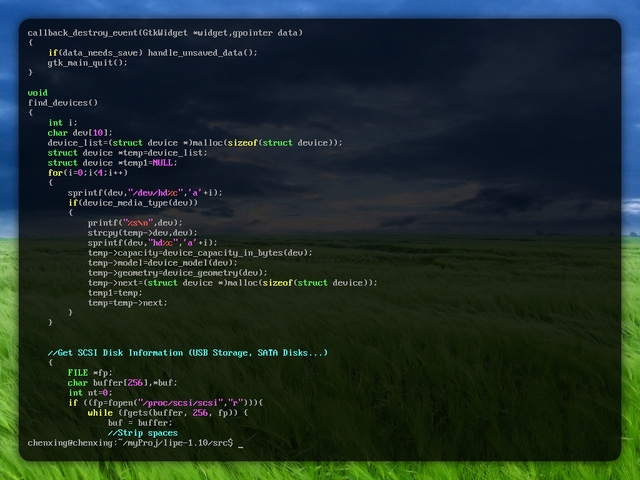
Task: Click the sprintf line with "/dev/hd%c"
Action: (x=145, y=193)
